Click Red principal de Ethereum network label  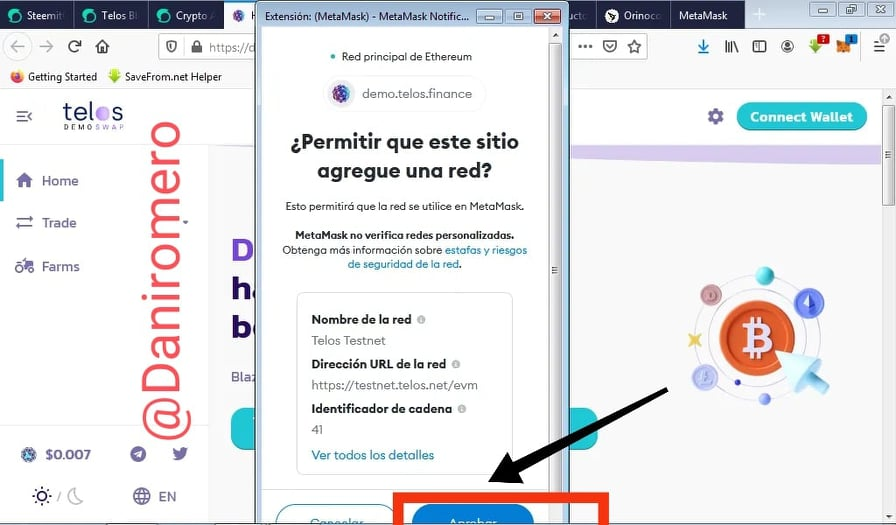pos(401,57)
